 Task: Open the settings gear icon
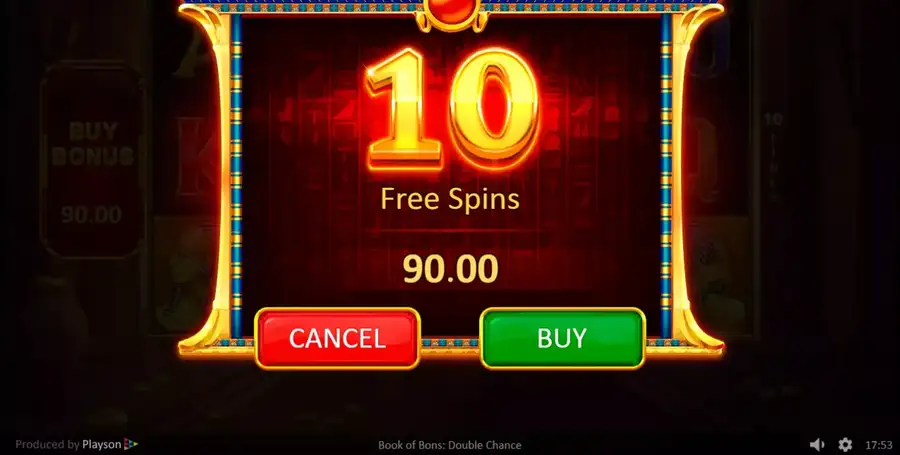coord(845,445)
